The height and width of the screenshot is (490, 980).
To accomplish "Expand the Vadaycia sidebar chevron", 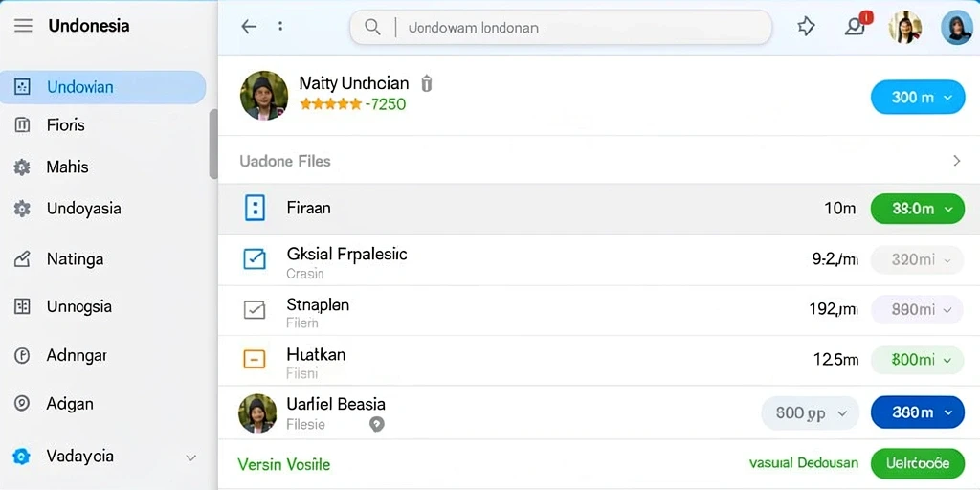I will (191, 457).
